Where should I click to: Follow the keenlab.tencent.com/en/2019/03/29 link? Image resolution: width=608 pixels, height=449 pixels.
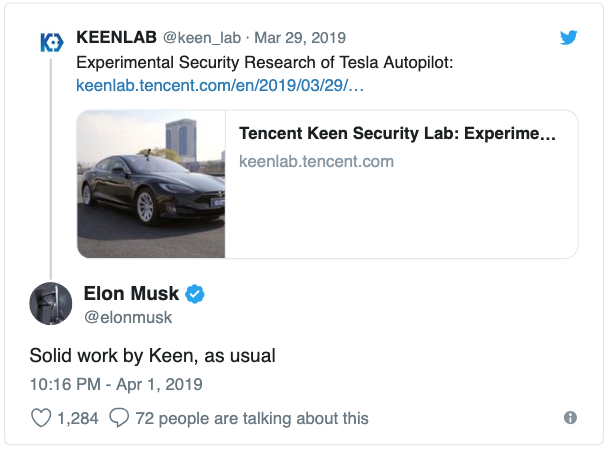click(x=219, y=86)
